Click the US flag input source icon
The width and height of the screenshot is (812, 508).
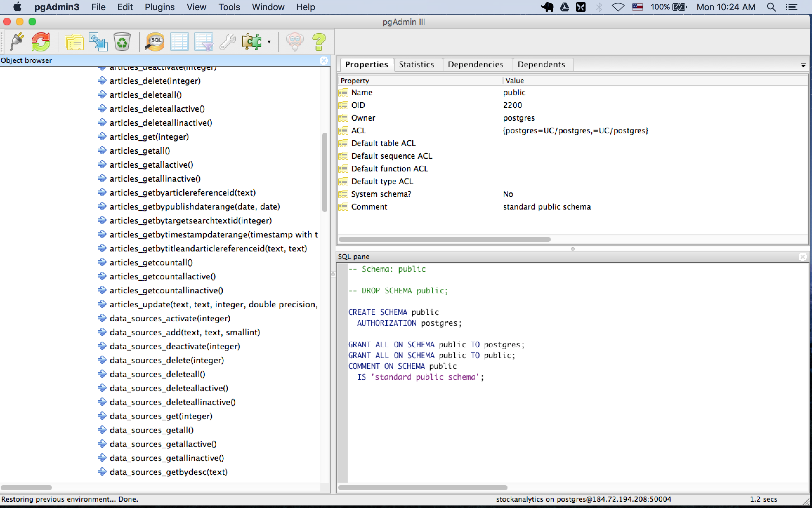(x=637, y=7)
